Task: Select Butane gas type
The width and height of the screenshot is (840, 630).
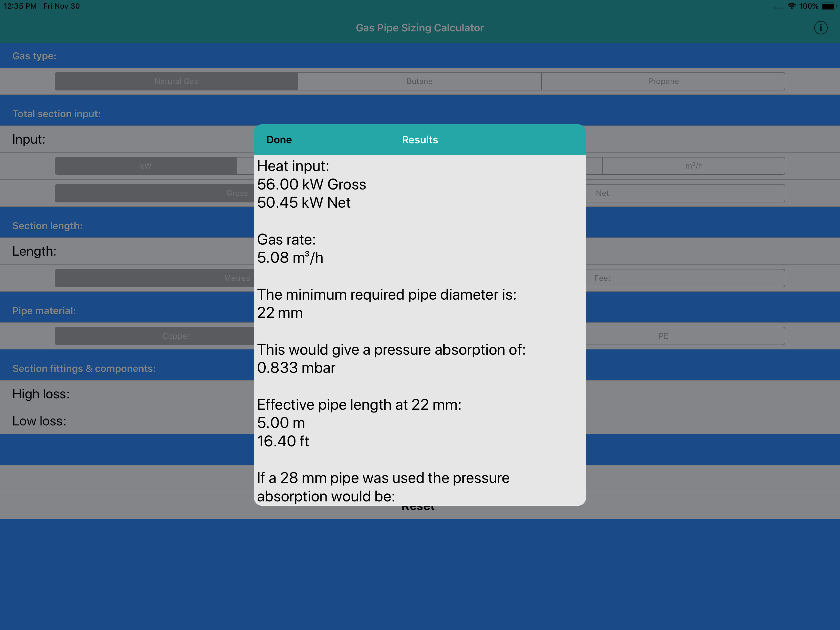Action: point(419,81)
